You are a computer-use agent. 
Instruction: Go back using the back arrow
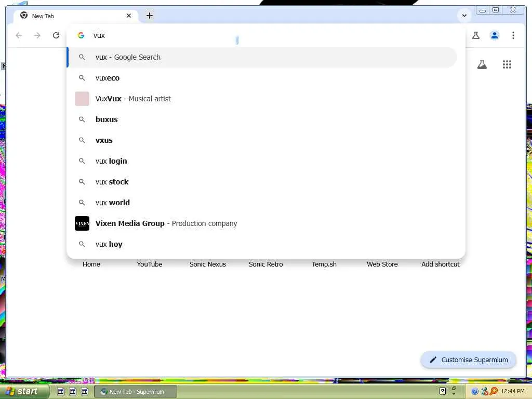(19, 35)
